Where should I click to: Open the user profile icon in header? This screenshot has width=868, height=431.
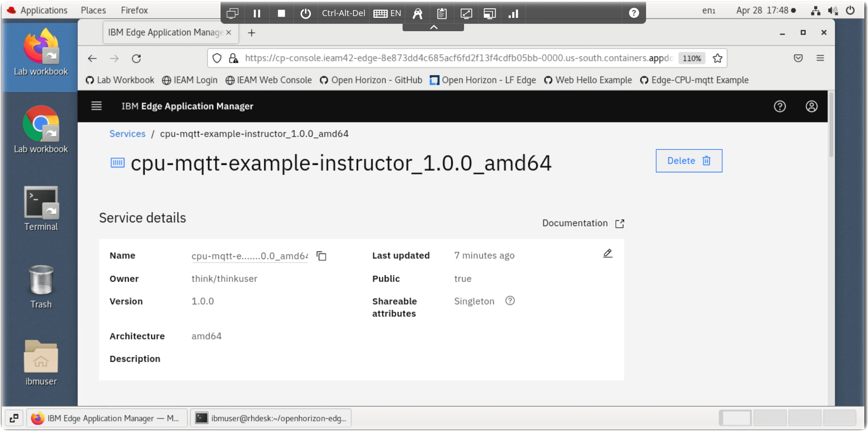(x=811, y=106)
